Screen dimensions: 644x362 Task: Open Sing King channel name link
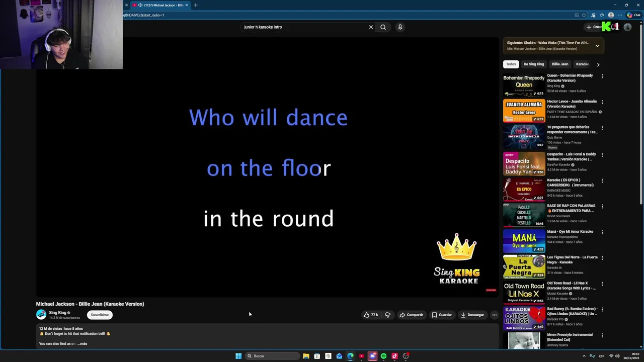pyautogui.click(x=58, y=313)
